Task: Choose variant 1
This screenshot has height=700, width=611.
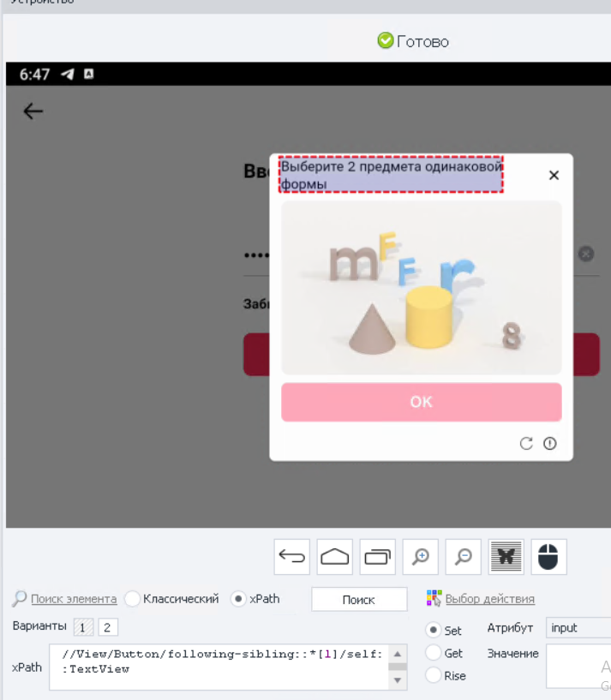Action: (83, 627)
